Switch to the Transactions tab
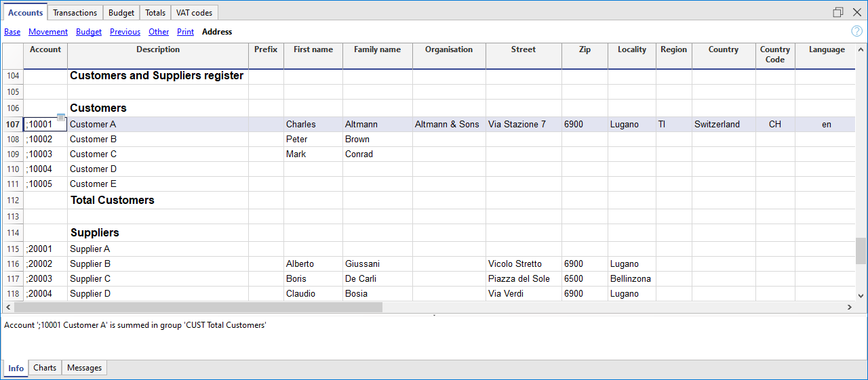This screenshot has height=380, width=868. tap(75, 13)
